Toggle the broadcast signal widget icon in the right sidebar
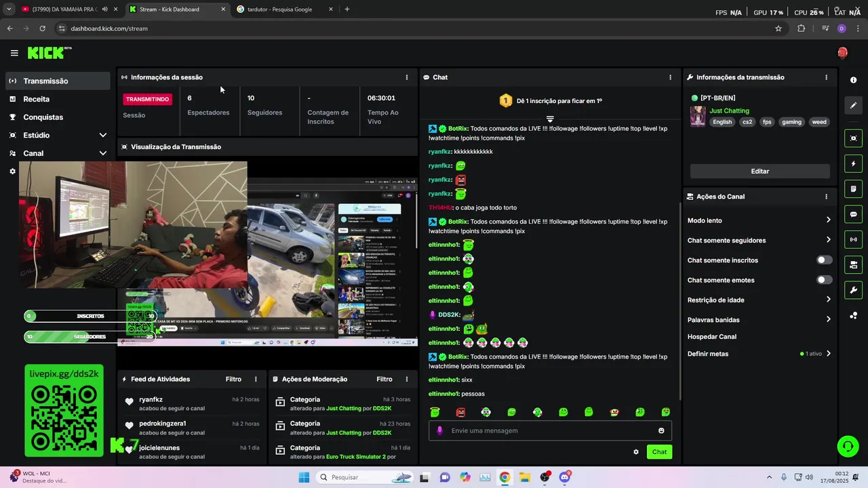This screenshot has height=488, width=868. pos(853,239)
